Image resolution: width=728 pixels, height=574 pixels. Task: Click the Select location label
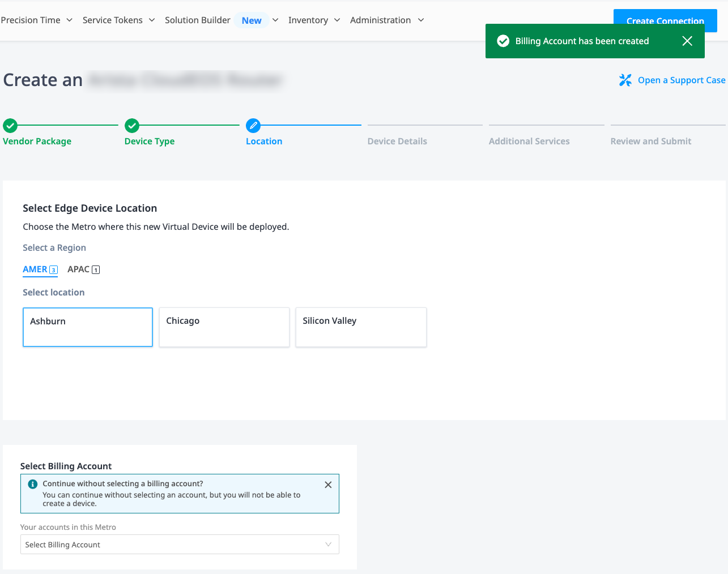(x=54, y=293)
